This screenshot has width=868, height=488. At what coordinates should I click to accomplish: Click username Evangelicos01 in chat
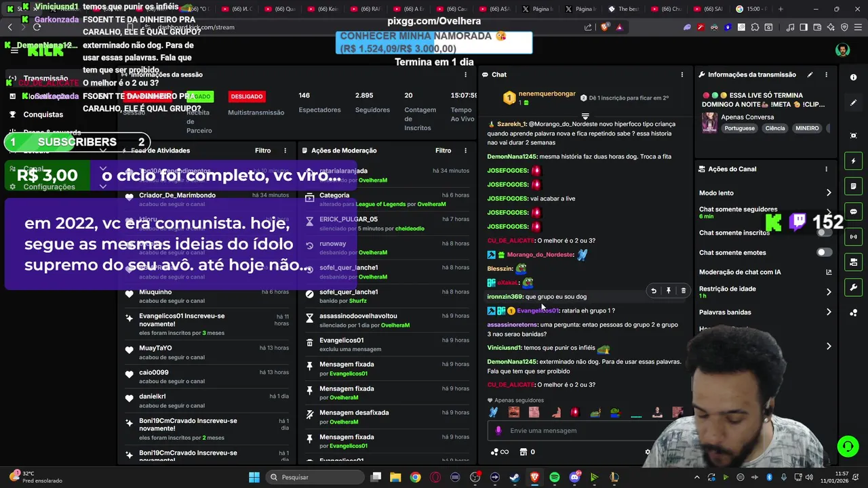[538, 310]
